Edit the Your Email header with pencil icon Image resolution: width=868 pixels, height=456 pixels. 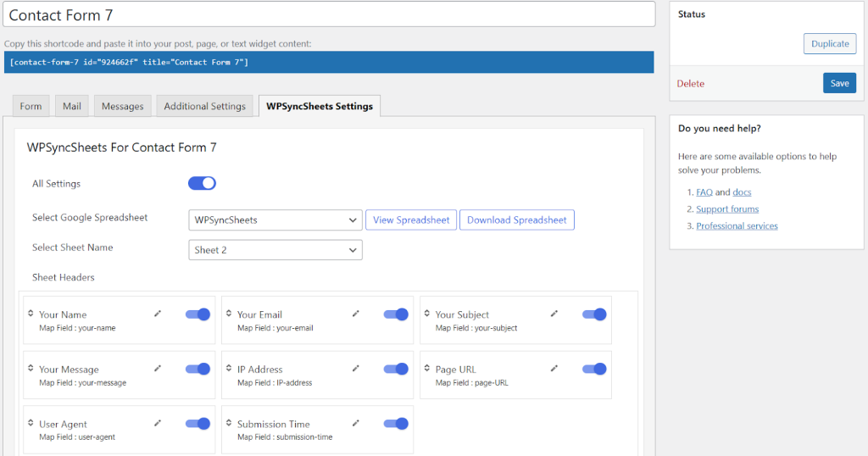356,314
